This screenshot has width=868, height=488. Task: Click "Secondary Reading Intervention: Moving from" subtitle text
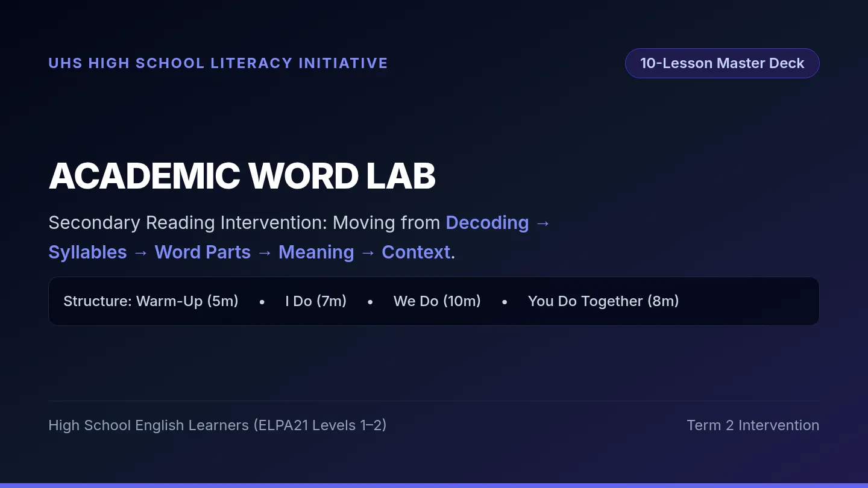[244, 223]
